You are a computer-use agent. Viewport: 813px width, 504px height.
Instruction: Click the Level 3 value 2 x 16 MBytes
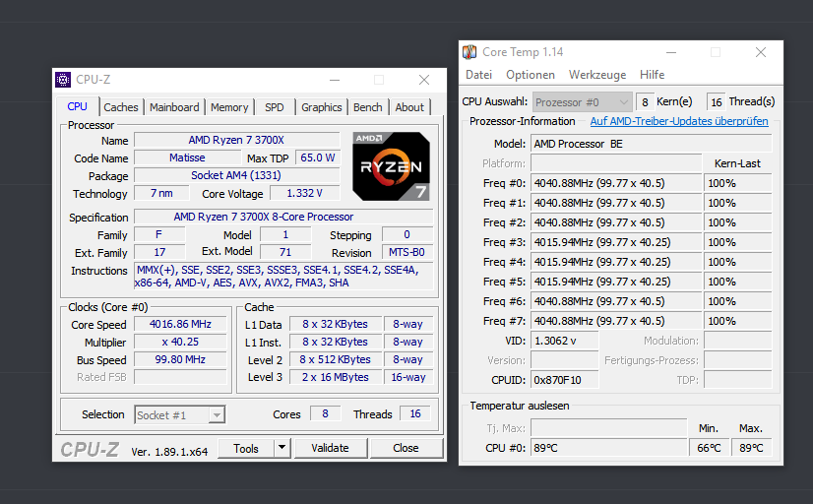click(x=336, y=377)
